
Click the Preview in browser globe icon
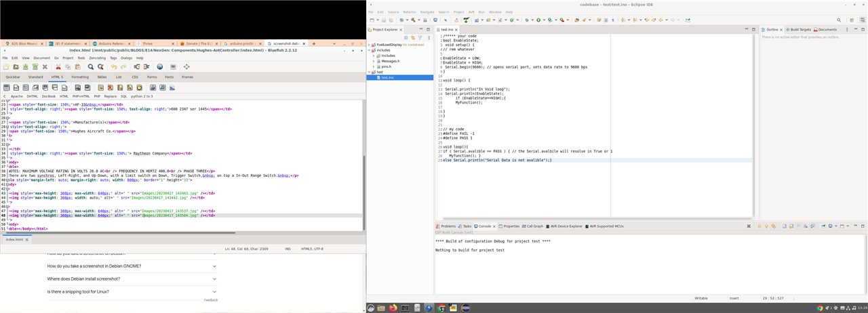(160, 67)
